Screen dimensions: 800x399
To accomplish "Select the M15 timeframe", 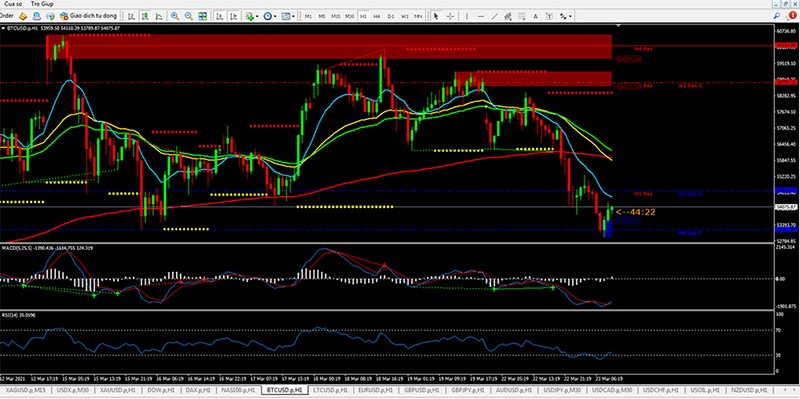I will point(336,16).
